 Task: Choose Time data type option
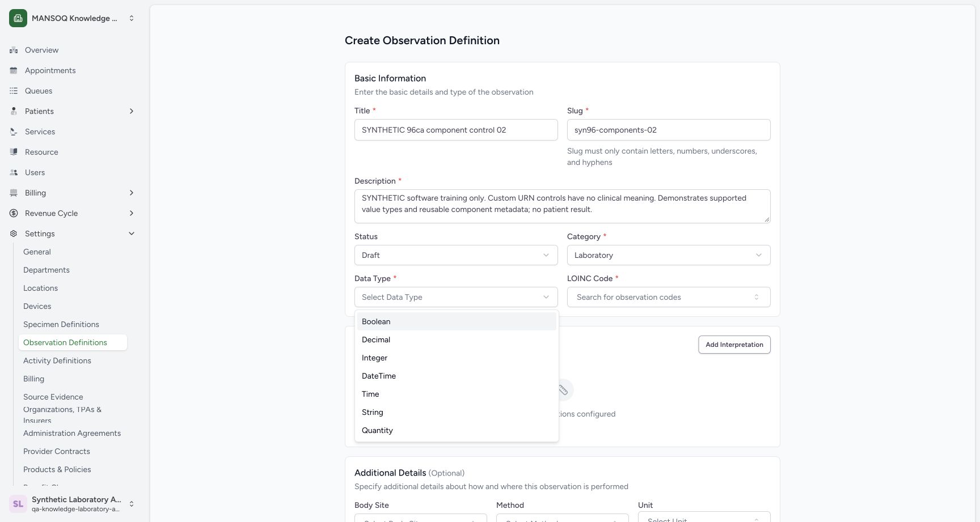click(457, 394)
